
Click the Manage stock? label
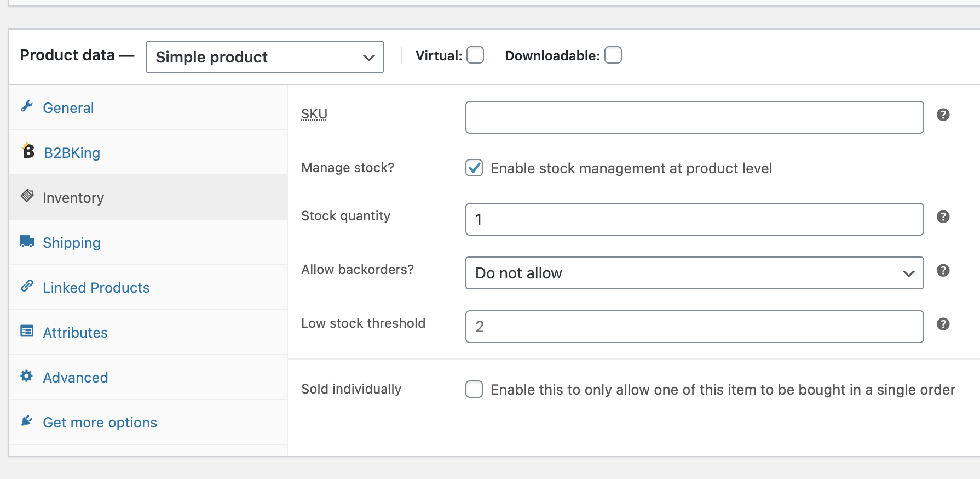pos(348,168)
